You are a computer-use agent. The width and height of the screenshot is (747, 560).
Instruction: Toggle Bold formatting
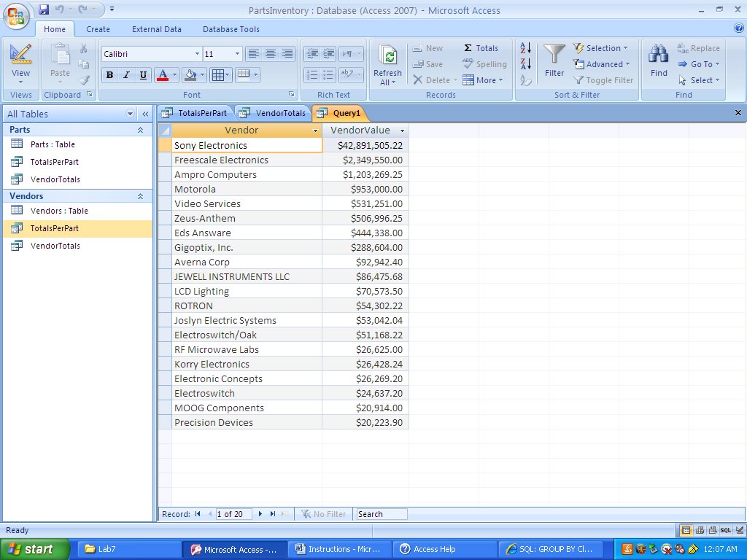pos(109,75)
